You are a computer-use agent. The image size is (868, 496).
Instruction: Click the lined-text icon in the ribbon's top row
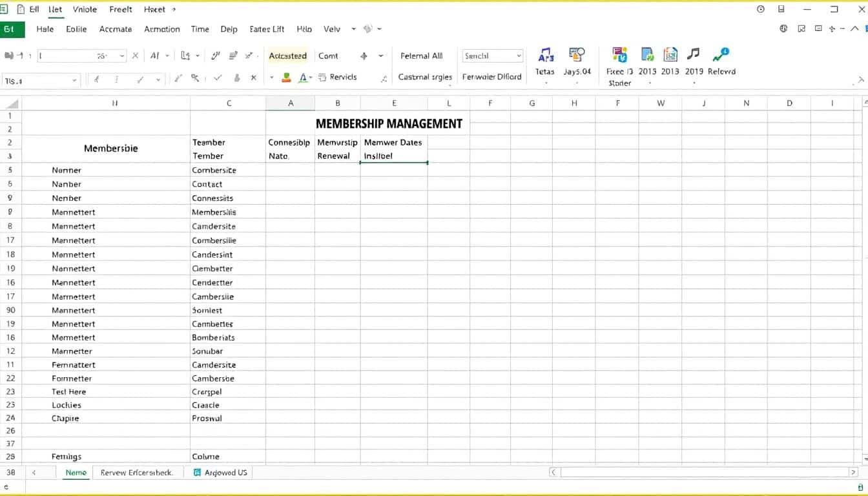[x=233, y=56]
